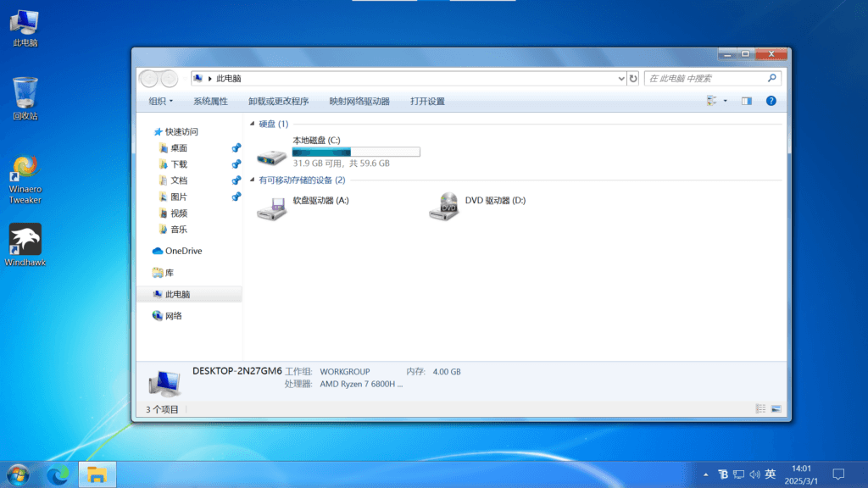Launch the browser from the taskbar
This screenshot has width=868, height=488.
56,474
